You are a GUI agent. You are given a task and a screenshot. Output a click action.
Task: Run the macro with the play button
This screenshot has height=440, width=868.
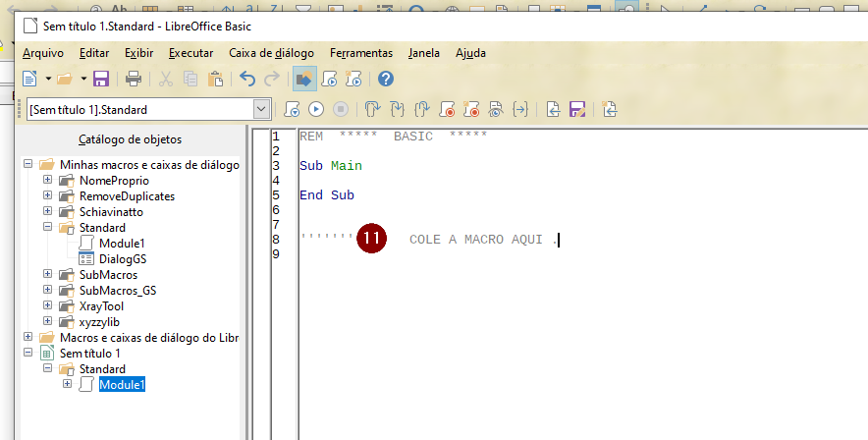coord(316,110)
